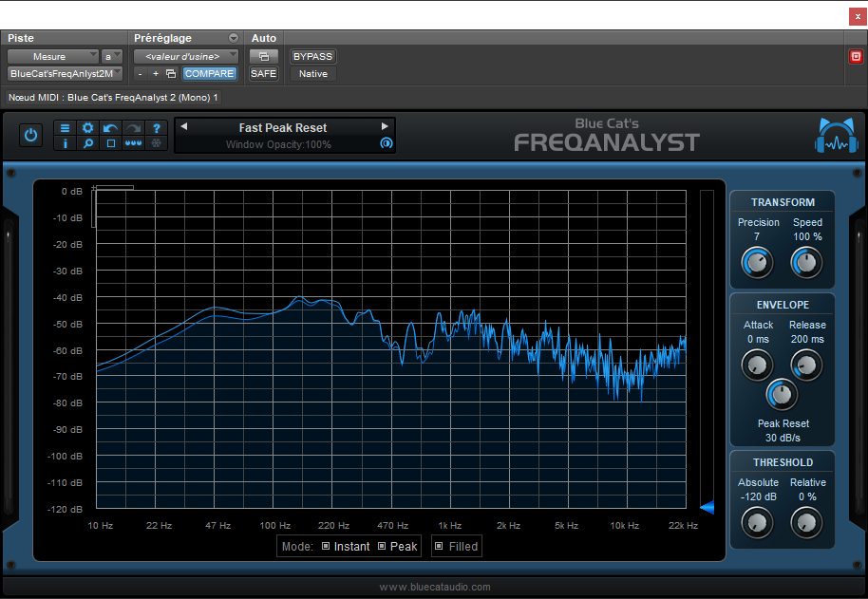Image resolution: width=868 pixels, height=599 pixels.
Task: Open the help question mark icon
Action: tap(157, 128)
